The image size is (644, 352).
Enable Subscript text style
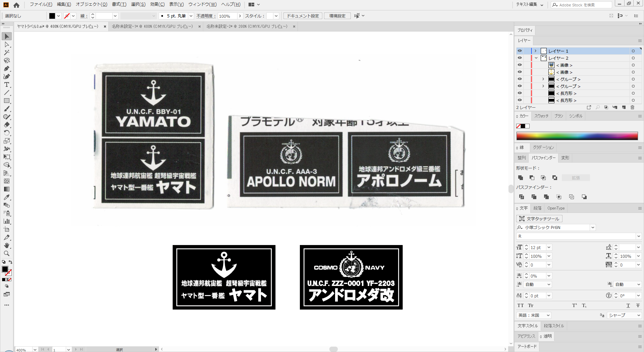click(584, 305)
